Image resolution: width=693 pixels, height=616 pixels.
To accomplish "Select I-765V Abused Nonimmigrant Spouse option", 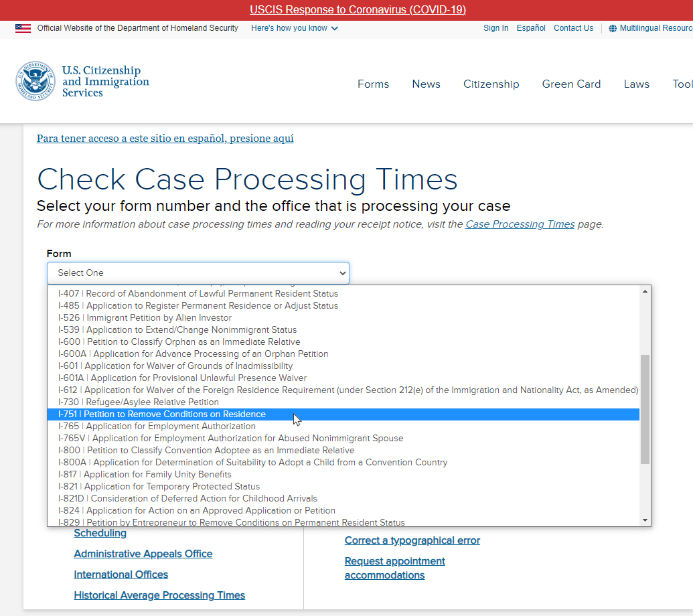I will coord(343,438).
